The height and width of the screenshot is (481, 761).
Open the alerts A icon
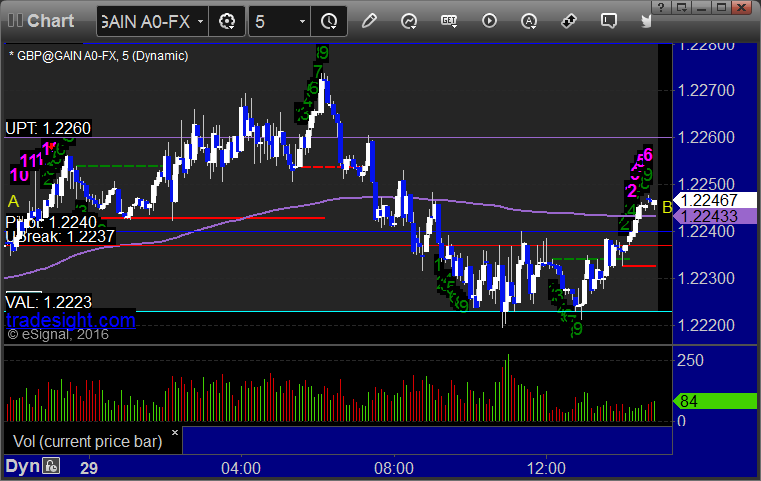tap(529, 21)
